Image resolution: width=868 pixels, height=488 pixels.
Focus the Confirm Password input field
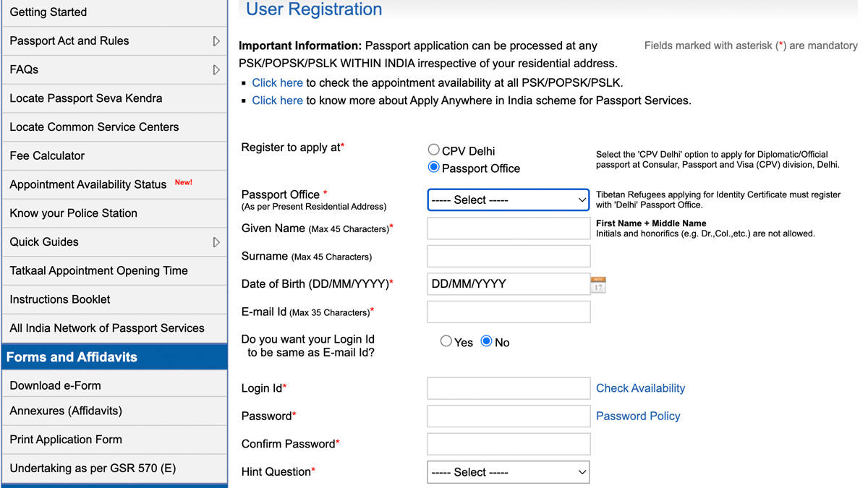coord(509,444)
